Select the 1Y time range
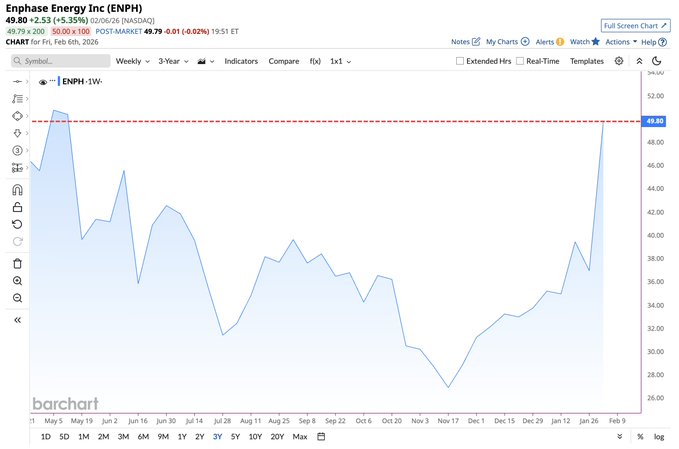This screenshot has width=679, height=449. 182,436
